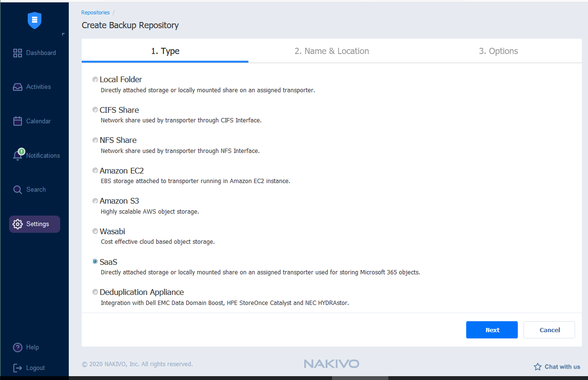
Task: Open the Calendar icon in sidebar
Action: pos(18,121)
